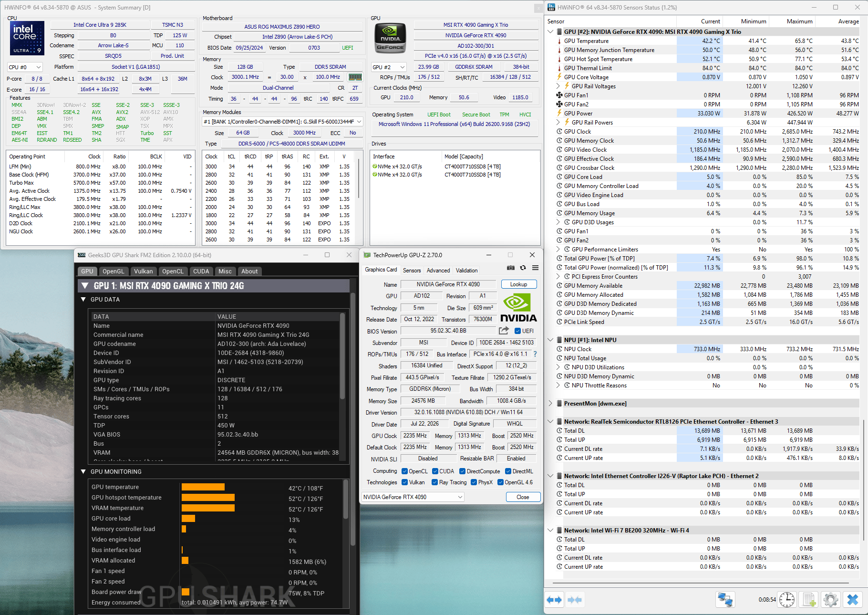Click the GPU Shark title bar icon
This screenshot has height=615, width=868.
82,255
